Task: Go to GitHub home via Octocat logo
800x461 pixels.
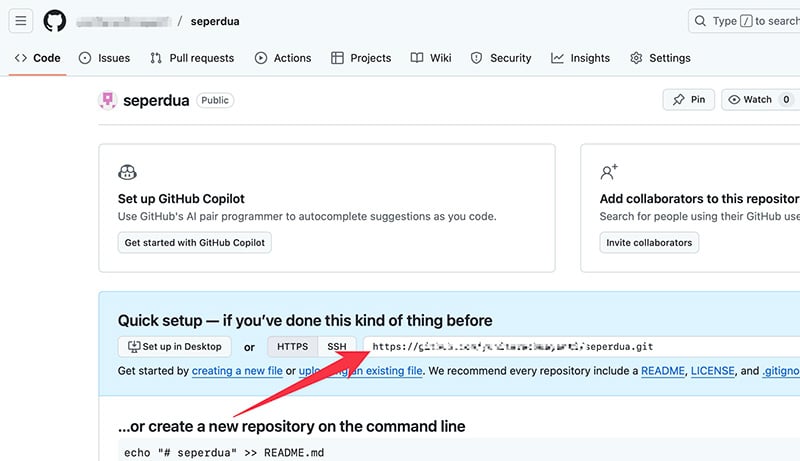Action: point(55,21)
